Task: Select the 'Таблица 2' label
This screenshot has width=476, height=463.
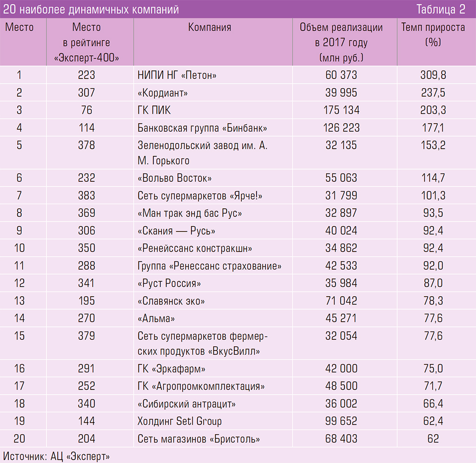Action: pos(441,9)
